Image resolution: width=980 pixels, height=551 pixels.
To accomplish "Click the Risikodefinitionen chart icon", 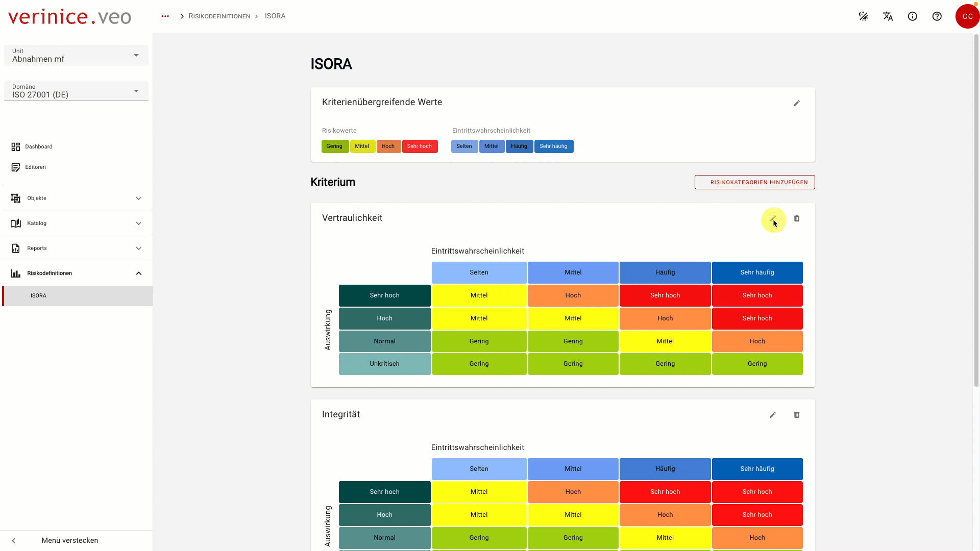I will click(x=16, y=273).
